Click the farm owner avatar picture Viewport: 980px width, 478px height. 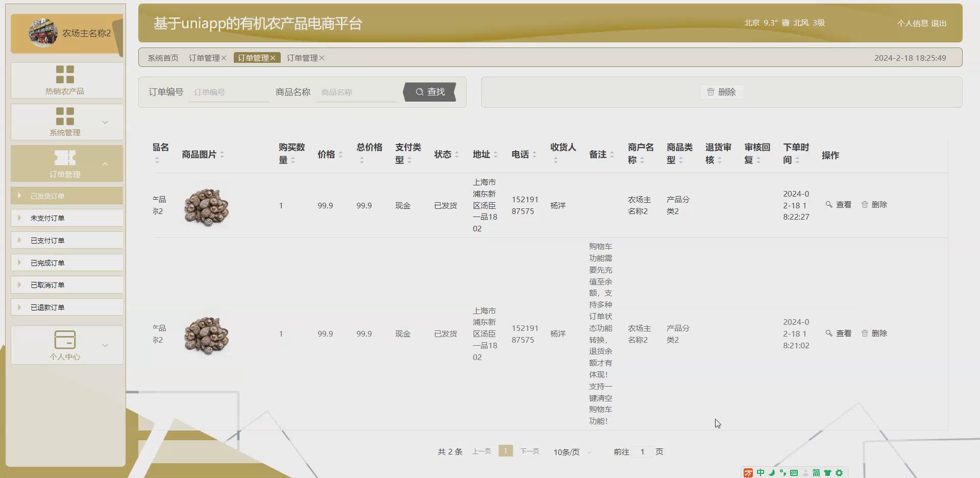(43, 33)
